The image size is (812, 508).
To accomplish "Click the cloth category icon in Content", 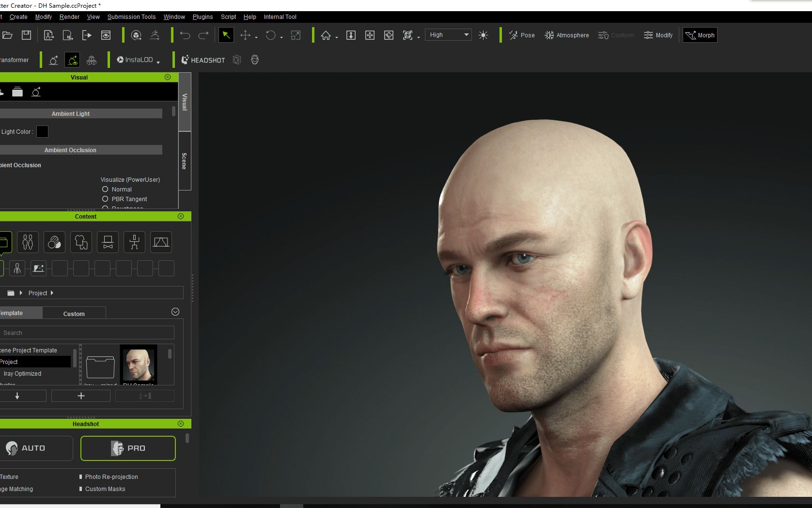I will coord(81,242).
